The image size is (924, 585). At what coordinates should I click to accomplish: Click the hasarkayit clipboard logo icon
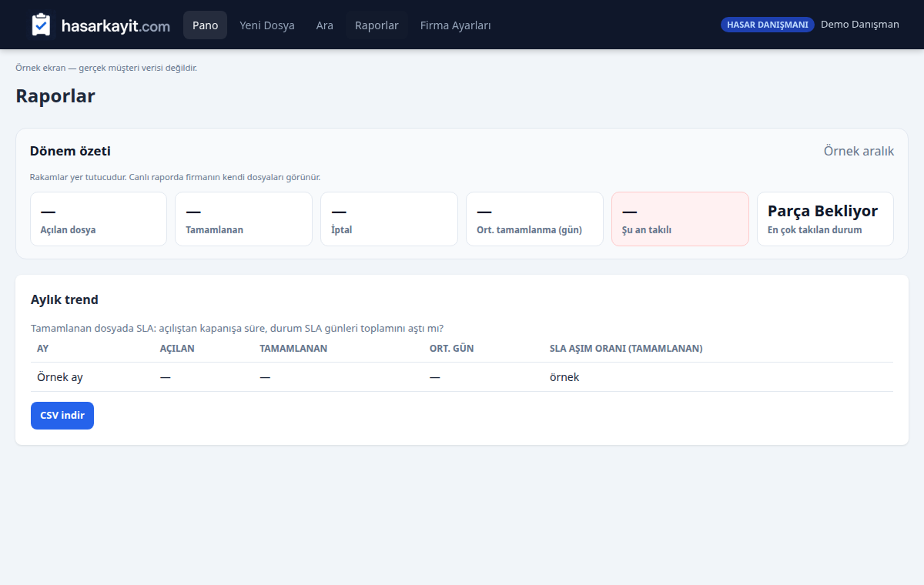(41, 25)
